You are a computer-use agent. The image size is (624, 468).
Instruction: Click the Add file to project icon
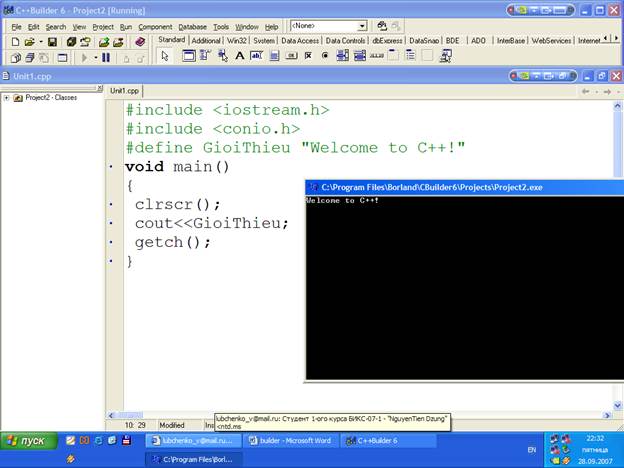(104, 42)
